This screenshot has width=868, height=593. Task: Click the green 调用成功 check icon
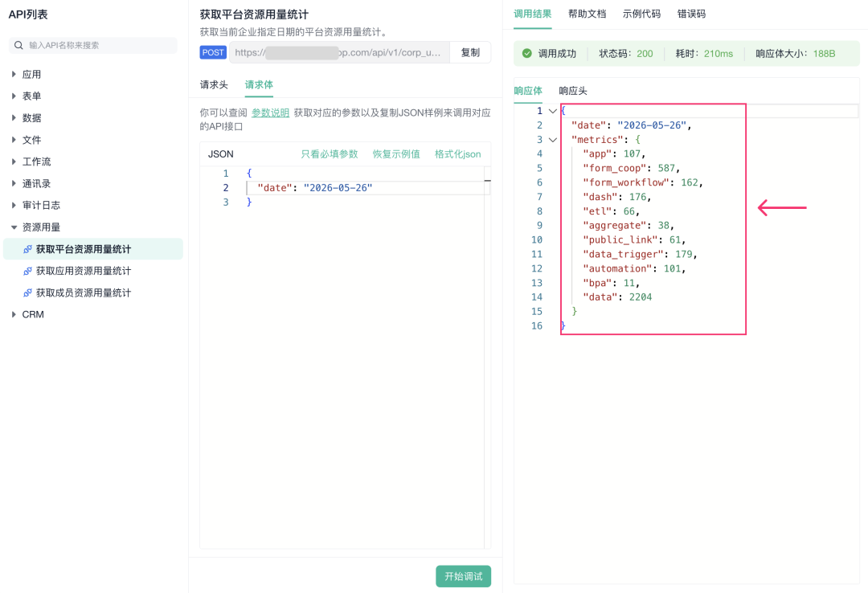pyautogui.click(x=527, y=54)
